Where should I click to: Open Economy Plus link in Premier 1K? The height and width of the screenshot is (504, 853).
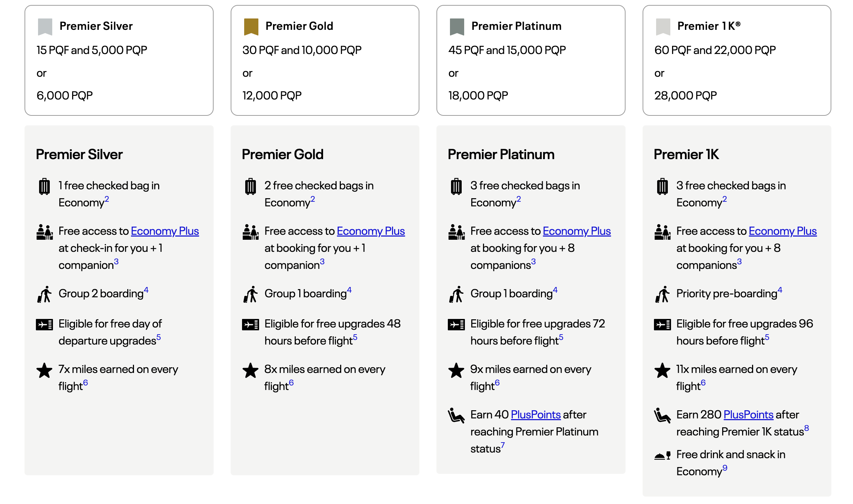tap(783, 231)
